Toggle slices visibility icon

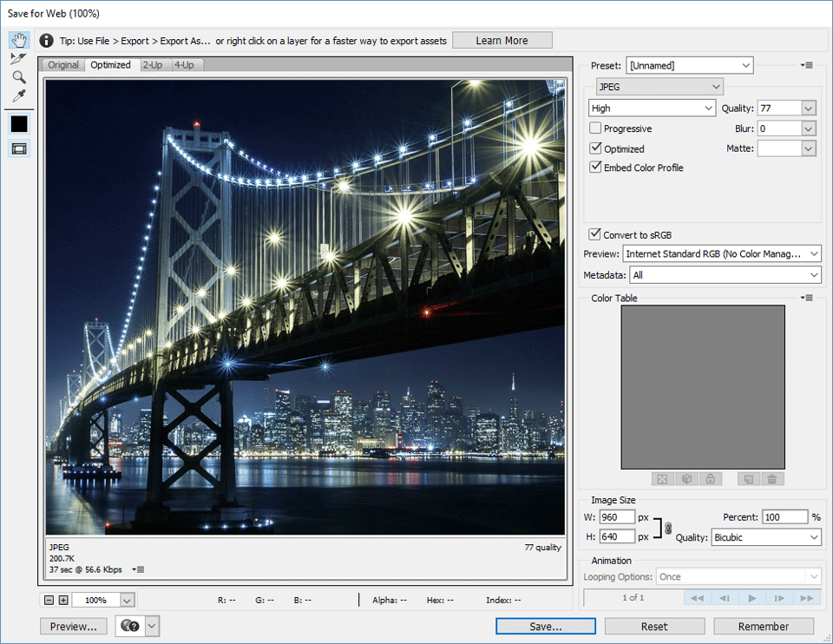pos(19,148)
